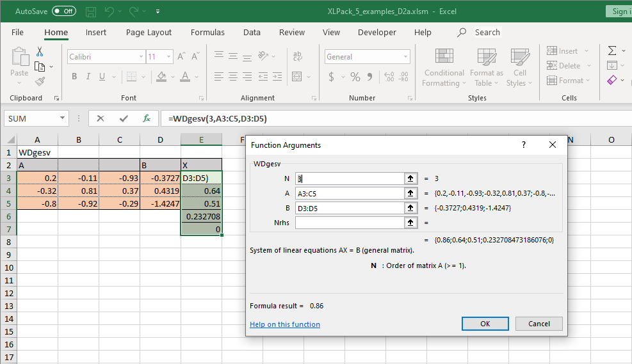Click Decrease Font Size icon
The width and height of the screenshot is (632, 364).
point(195,56)
